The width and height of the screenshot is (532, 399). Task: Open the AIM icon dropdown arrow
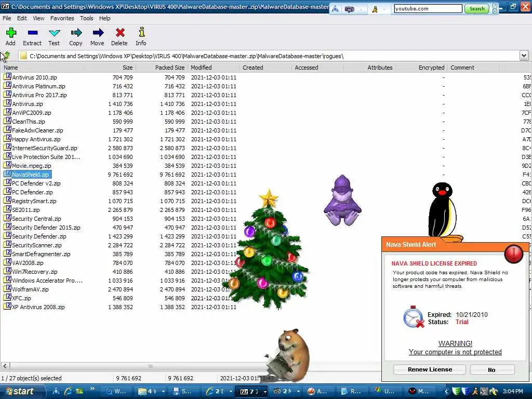384,9
